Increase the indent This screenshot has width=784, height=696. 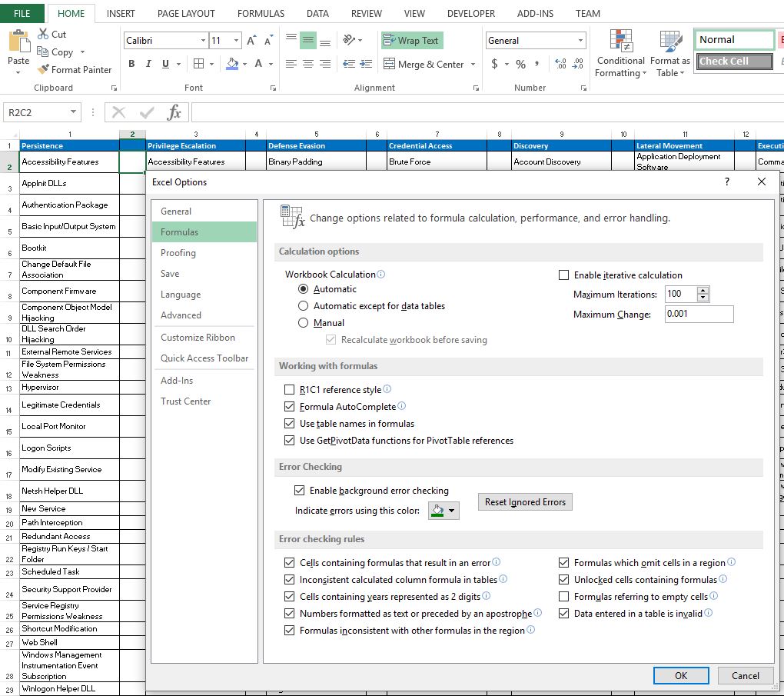[x=366, y=64]
